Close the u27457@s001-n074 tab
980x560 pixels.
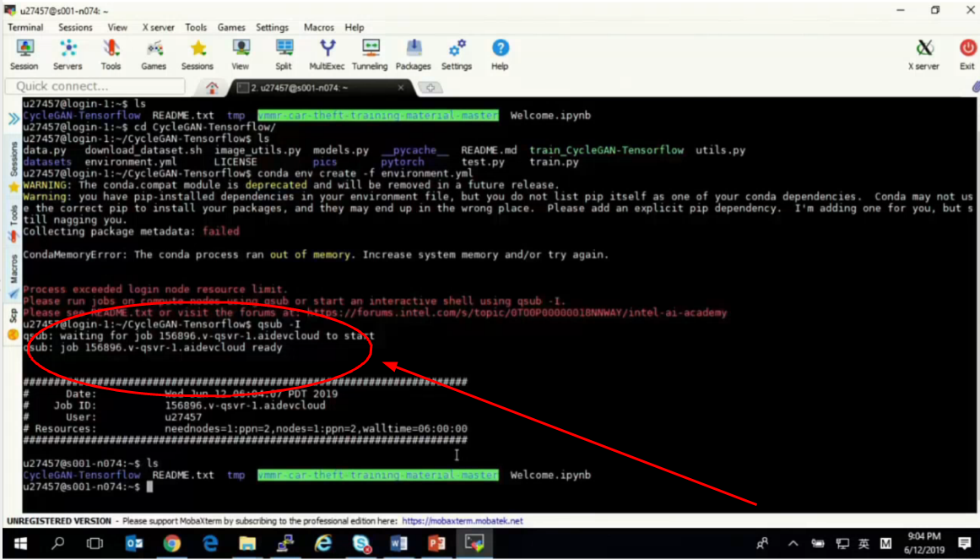(401, 88)
